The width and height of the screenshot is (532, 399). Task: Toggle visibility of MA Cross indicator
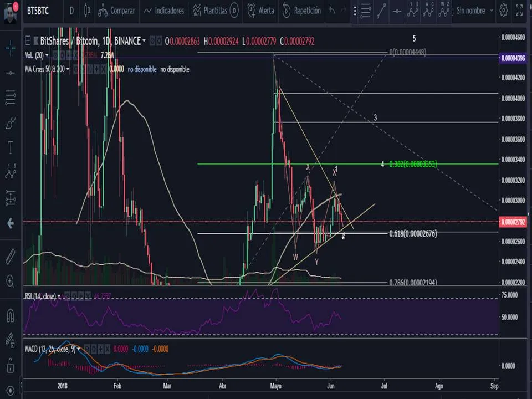click(76, 69)
